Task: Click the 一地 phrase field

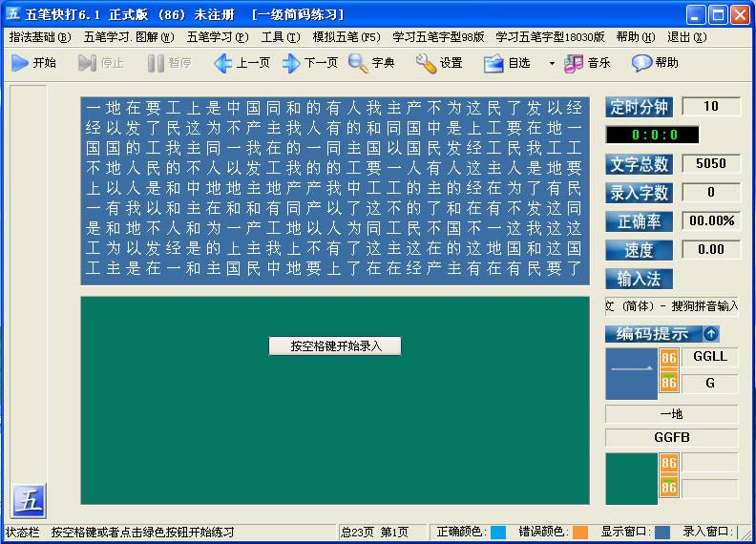Action: 672,414
